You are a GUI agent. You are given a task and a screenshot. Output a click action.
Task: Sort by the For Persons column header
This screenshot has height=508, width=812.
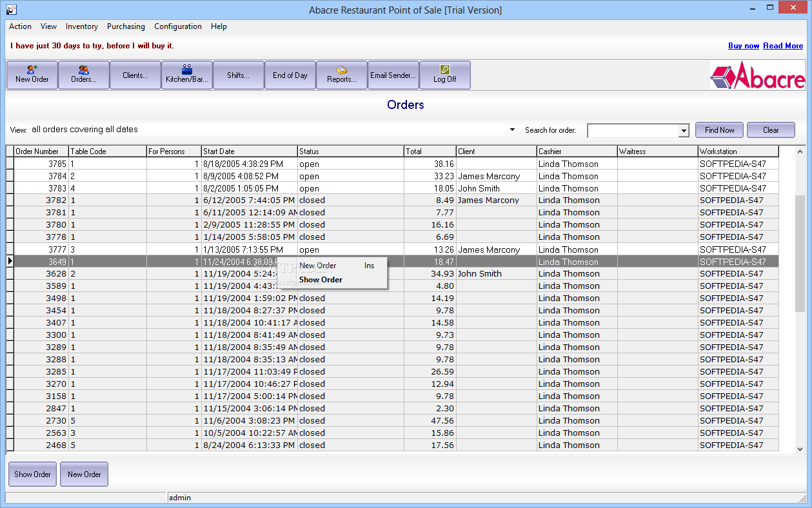[174, 151]
